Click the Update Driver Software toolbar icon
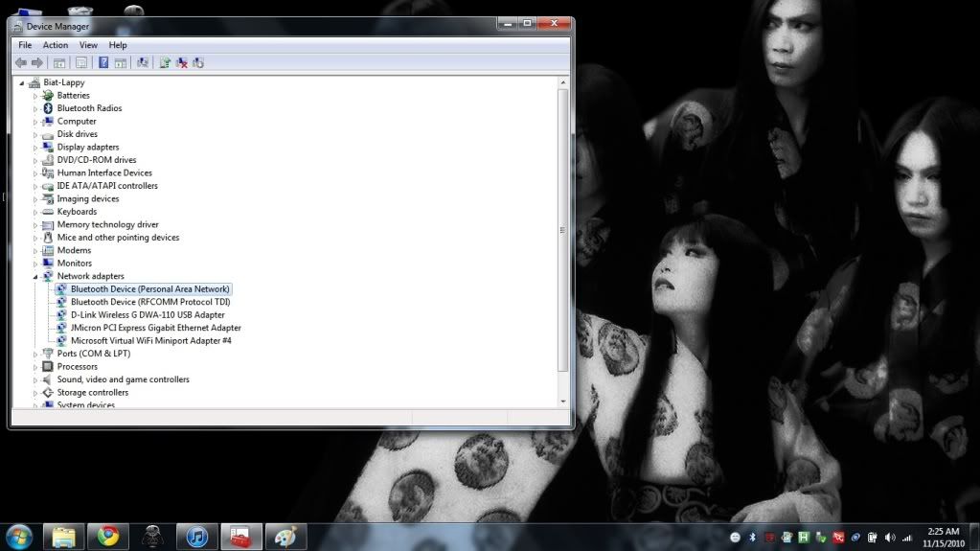The width and height of the screenshot is (980, 551). 165,63
